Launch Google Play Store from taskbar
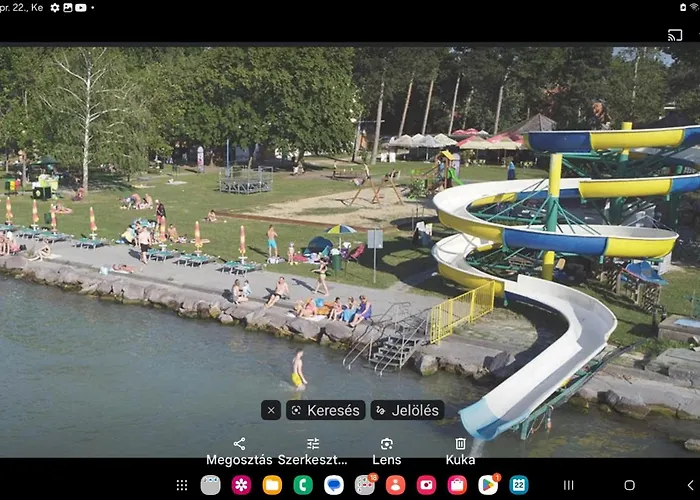Viewport: 700px width, 500px height. 488,485
